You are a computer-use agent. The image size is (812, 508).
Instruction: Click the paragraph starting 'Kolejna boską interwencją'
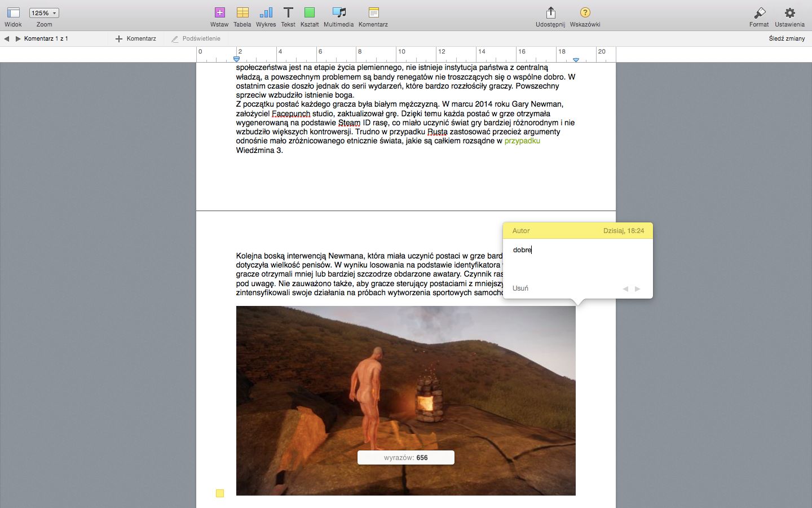pos(369,274)
